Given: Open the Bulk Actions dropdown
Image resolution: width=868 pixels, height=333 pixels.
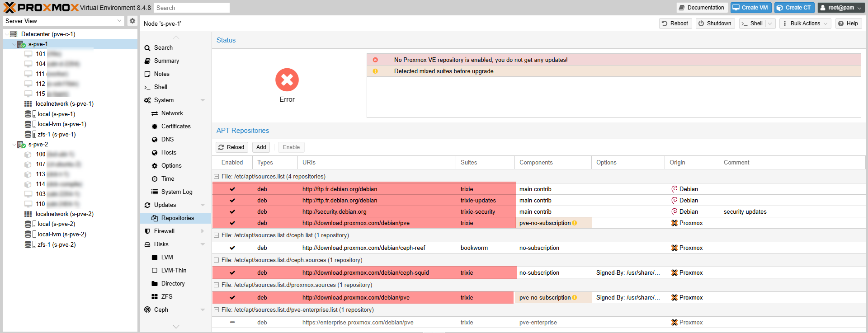Looking at the screenshot, I should [x=805, y=23].
